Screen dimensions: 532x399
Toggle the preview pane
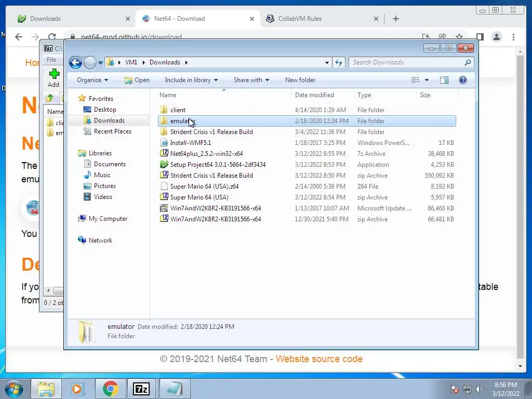(444, 80)
